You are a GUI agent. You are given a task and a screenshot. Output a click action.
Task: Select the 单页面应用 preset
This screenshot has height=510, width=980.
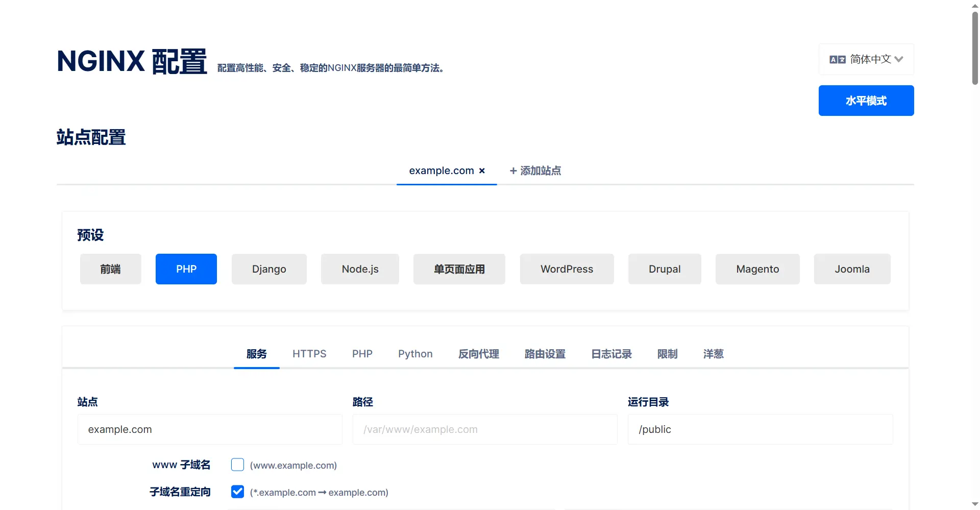tap(459, 269)
